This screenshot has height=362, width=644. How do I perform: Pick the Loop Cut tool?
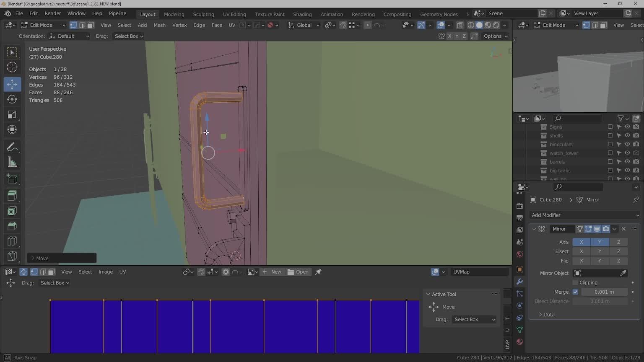(12, 241)
